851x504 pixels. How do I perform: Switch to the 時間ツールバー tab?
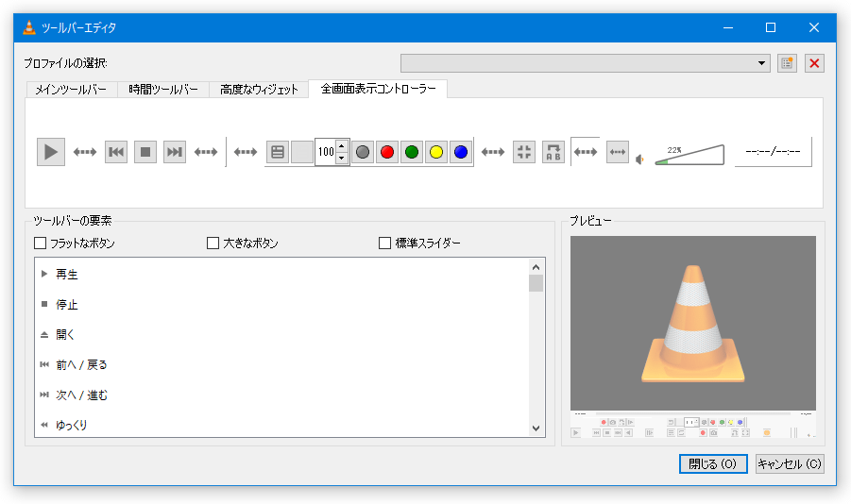[163, 90]
